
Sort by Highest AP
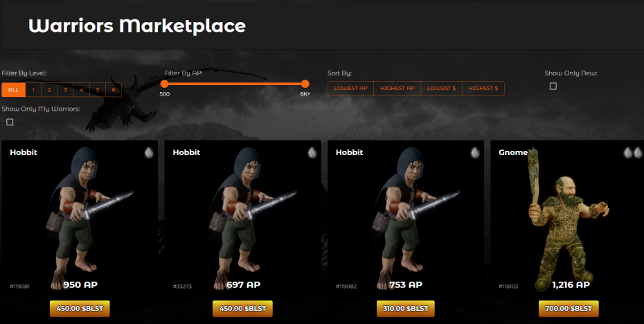pos(397,89)
